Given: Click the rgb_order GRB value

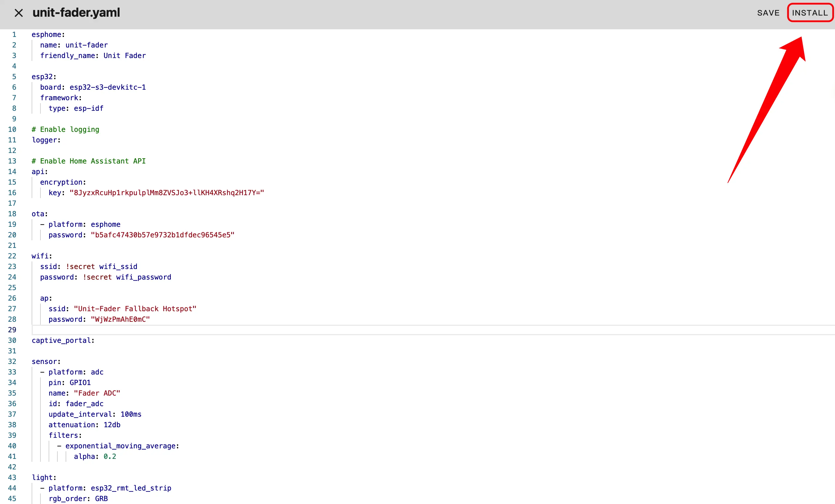Looking at the screenshot, I should (101, 498).
